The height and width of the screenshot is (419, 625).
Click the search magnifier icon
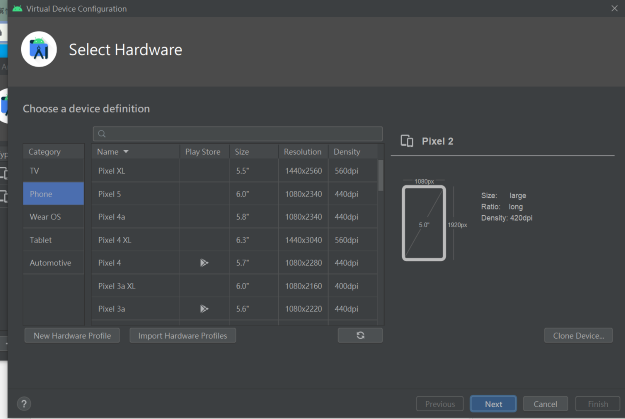coord(102,134)
